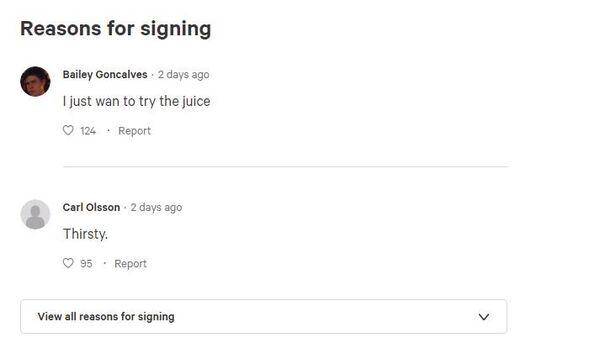This screenshot has width=600, height=364.
Task: Click View all reasons for signing
Action: (264, 317)
